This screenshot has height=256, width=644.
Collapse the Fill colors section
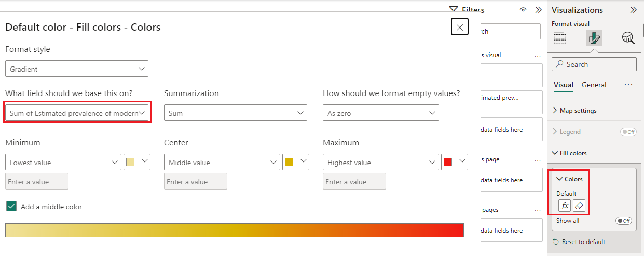569,153
